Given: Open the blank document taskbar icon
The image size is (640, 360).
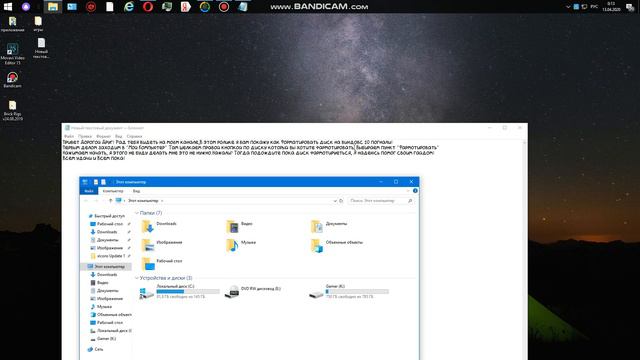Looking at the screenshot, I should click(x=110, y=7).
